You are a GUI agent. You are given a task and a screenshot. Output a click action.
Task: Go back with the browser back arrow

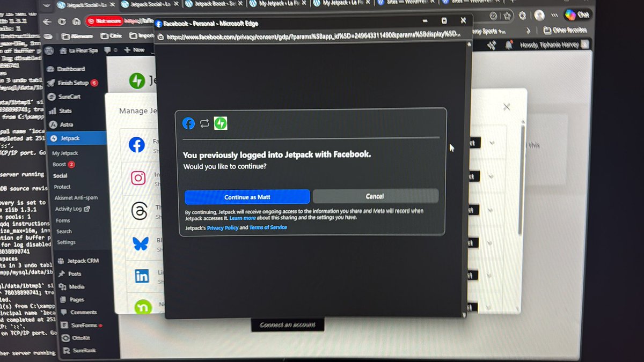pyautogui.click(x=48, y=21)
